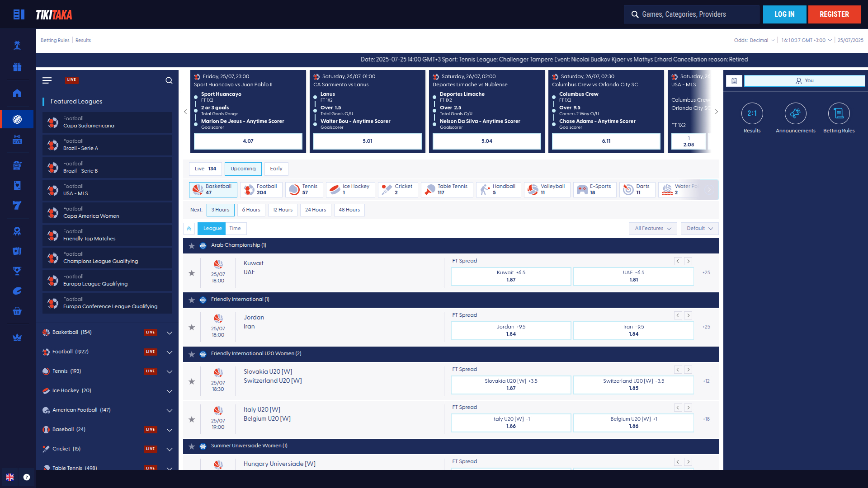Click the REGISTER button
This screenshot has height=488, width=868.
(834, 14)
